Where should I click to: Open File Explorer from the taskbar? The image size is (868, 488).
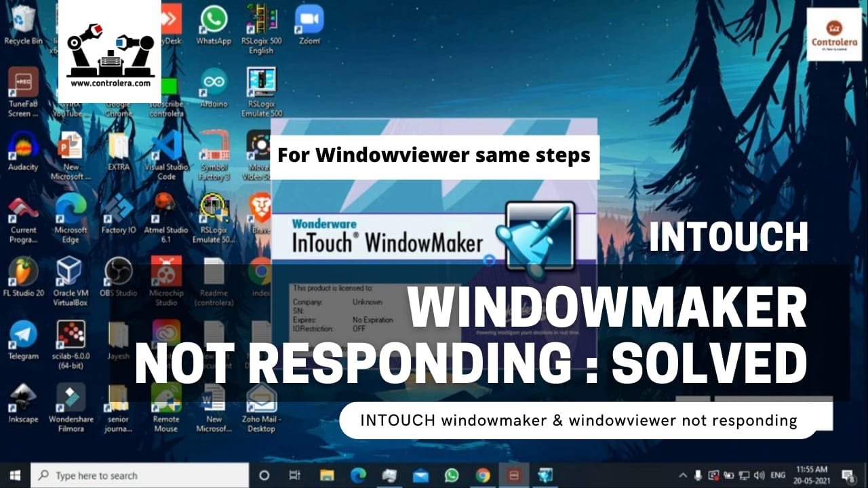point(327,475)
